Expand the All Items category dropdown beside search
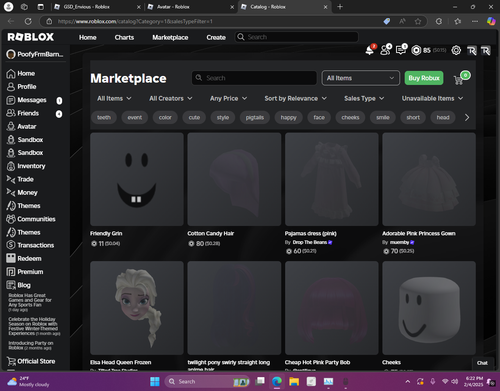Viewport: 500px width, 391px height. click(361, 78)
